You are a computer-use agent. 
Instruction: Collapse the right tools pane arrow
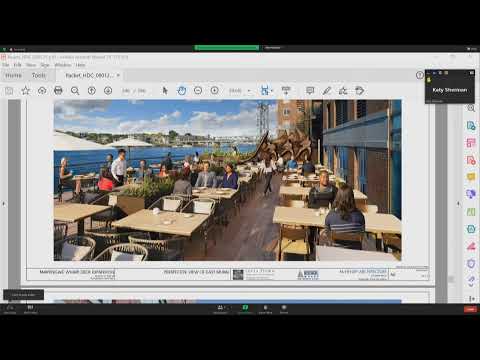click(x=458, y=203)
